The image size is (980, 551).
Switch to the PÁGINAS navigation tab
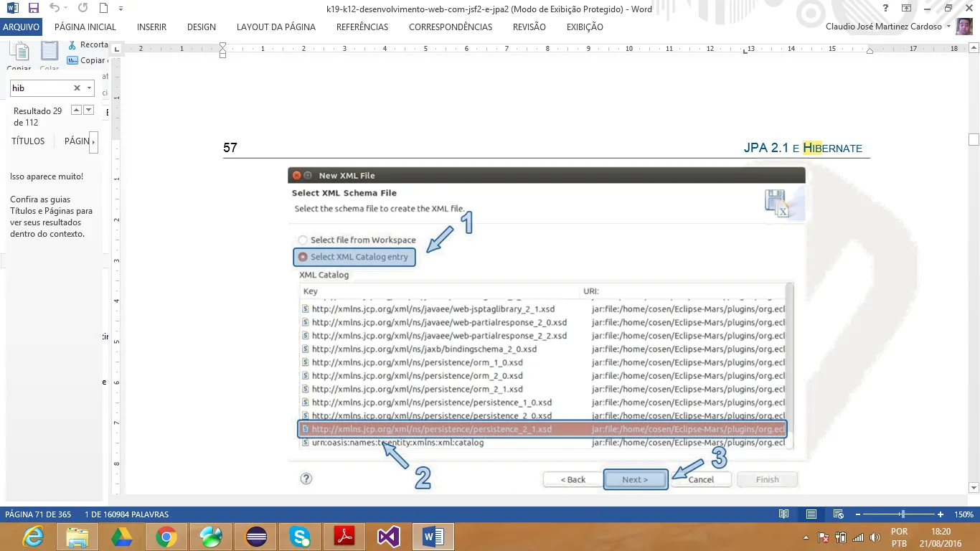click(77, 141)
